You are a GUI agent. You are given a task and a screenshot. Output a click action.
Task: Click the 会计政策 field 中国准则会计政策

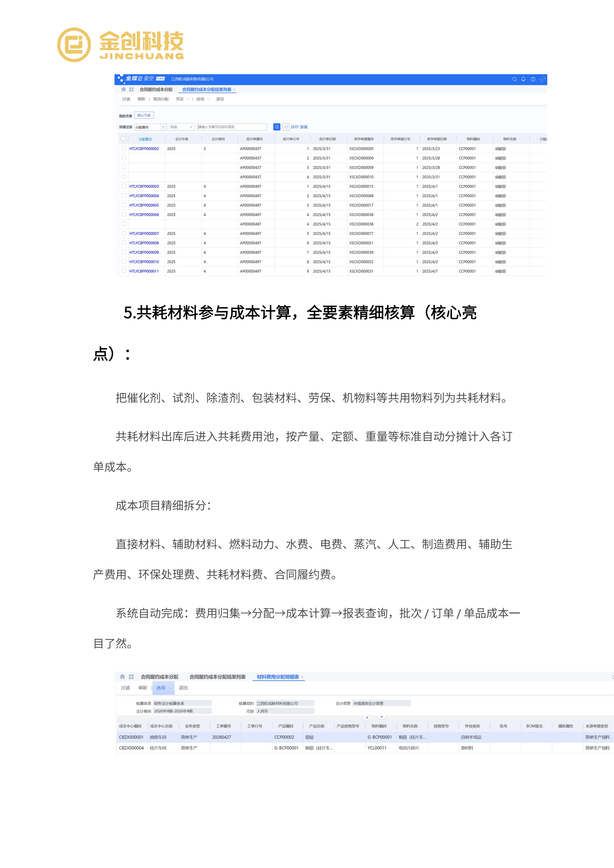pyautogui.click(x=381, y=704)
